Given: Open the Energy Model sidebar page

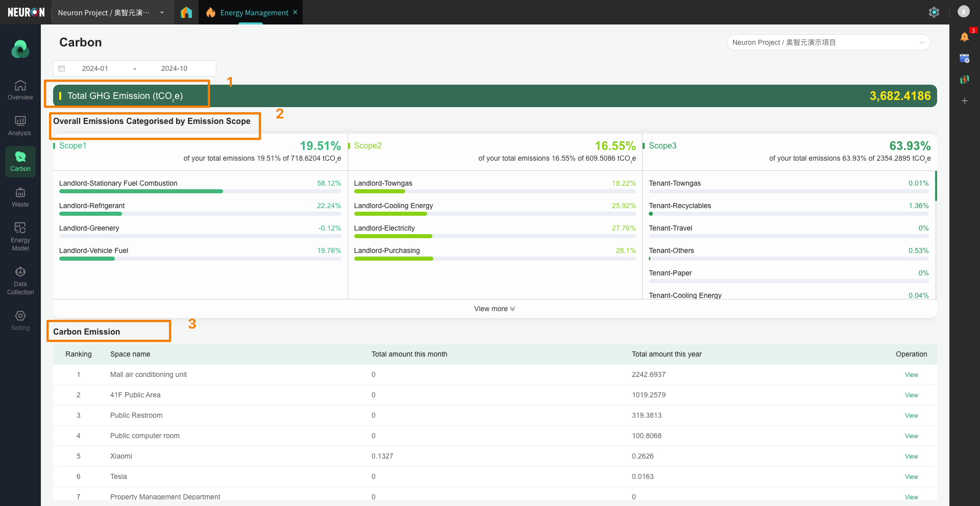Looking at the screenshot, I should (20, 237).
